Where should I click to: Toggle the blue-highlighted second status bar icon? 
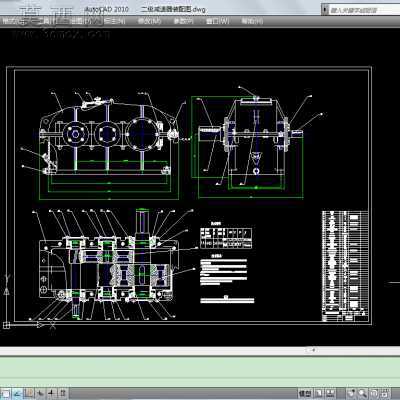(x=18, y=394)
